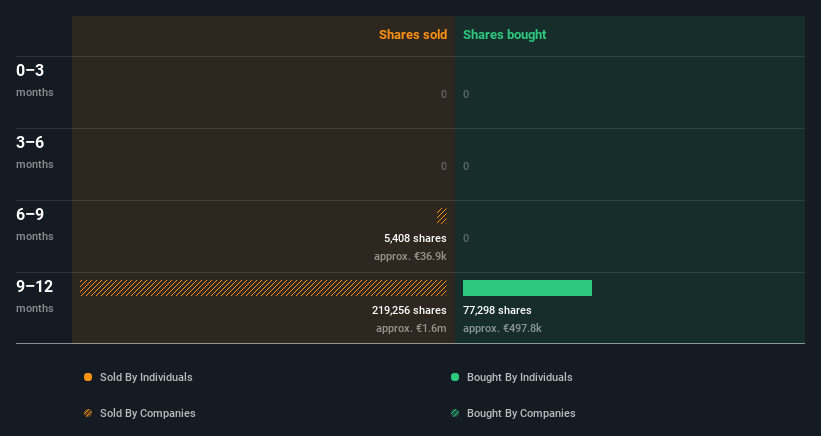Click the bought zero in 6–9 months row

point(466,238)
